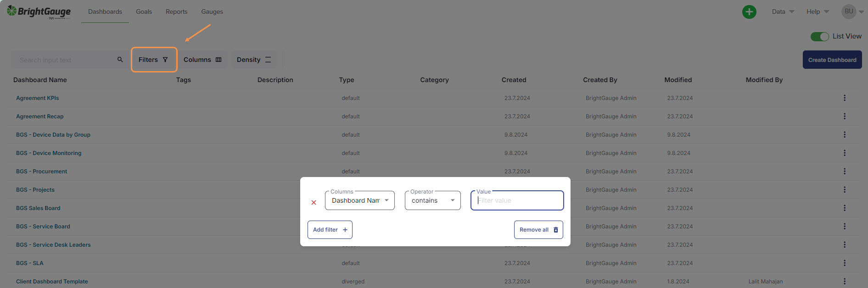
Task: Open the Columns dropdown in filter panel
Action: [x=360, y=200]
